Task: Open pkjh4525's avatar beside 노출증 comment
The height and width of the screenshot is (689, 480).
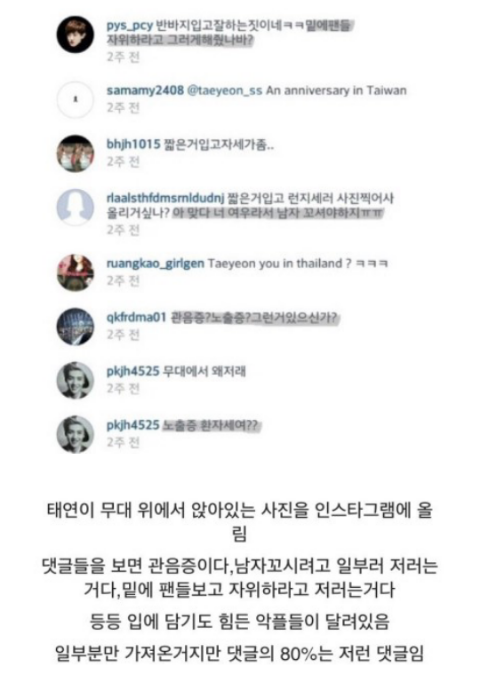Action: 75,435
